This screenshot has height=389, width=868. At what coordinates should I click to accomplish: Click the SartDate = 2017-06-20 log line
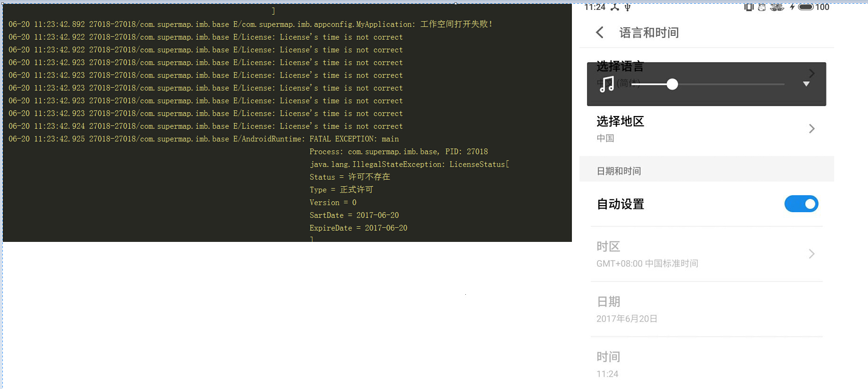tap(354, 215)
